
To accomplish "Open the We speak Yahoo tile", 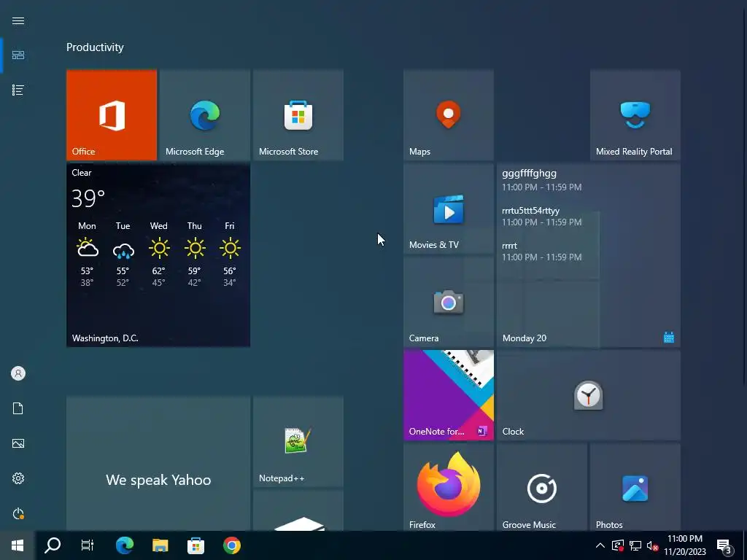I will tap(158, 463).
